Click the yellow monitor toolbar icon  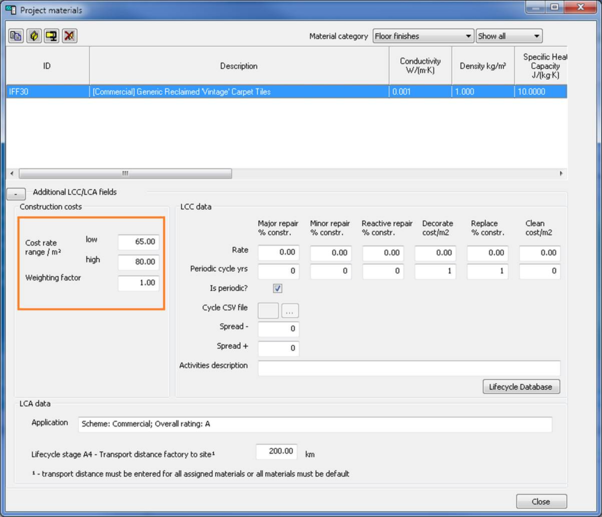pyautogui.click(x=51, y=36)
